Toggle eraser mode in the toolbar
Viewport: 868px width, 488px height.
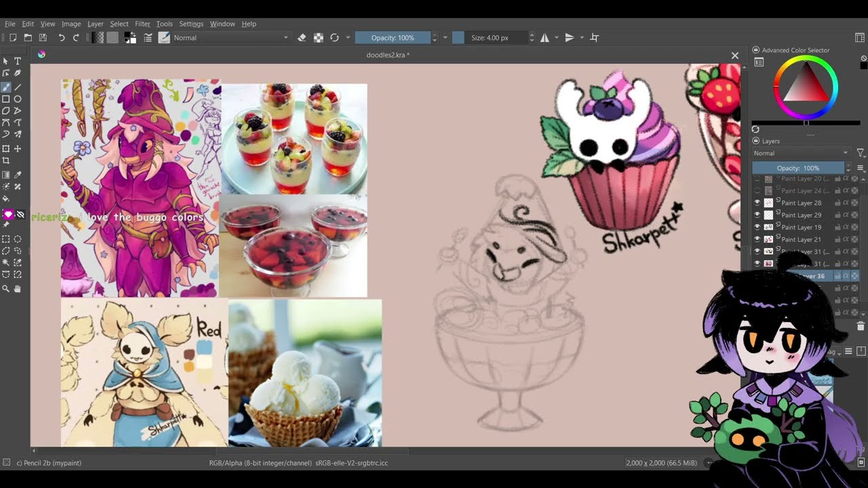tap(302, 38)
